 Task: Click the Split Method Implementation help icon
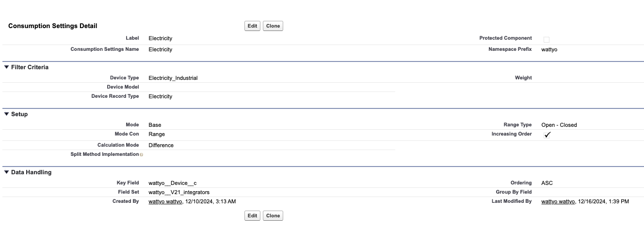(141, 154)
